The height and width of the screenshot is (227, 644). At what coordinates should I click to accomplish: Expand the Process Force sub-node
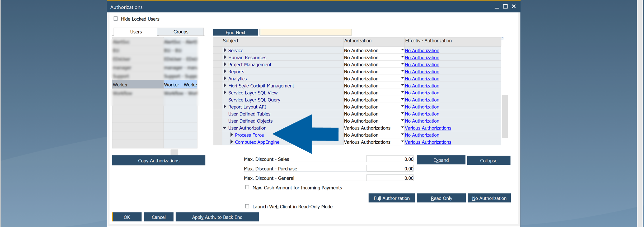click(232, 135)
